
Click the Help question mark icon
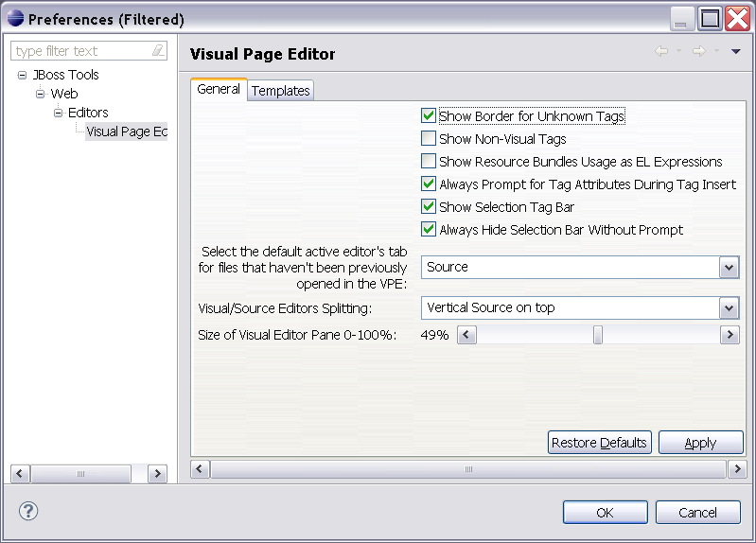(27, 512)
